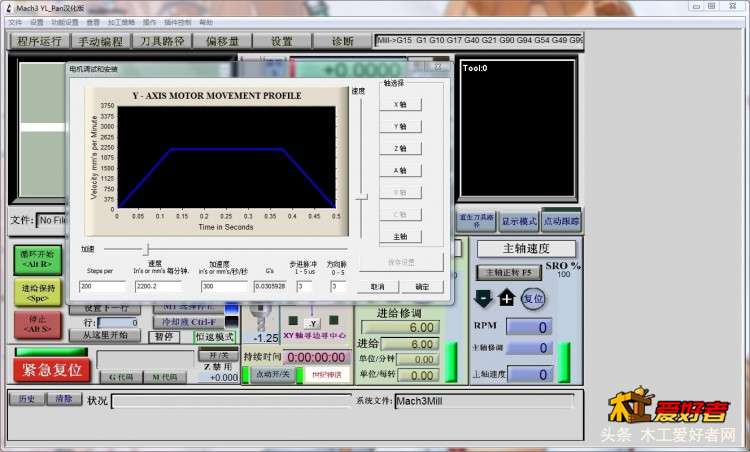Click the 显示模式 display mode button
This screenshot has height=452, width=750.
point(519,221)
